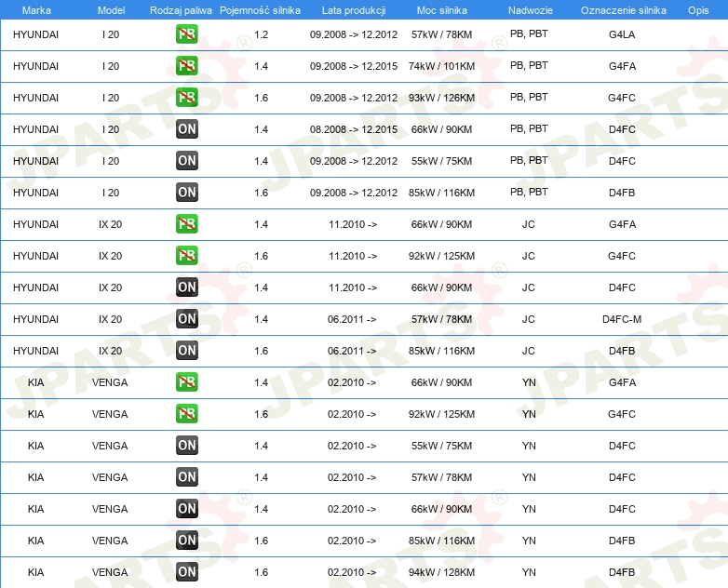Click the 93kW / 126KM power cell

tap(441, 98)
